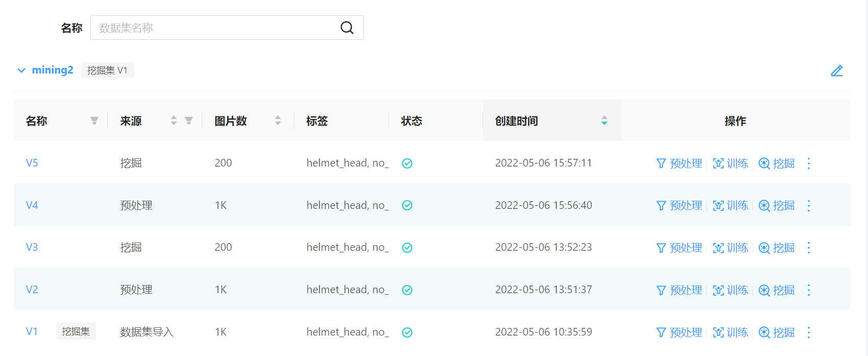Sort the table by 图片数 column
This screenshot has height=356, width=868.
[278, 121]
